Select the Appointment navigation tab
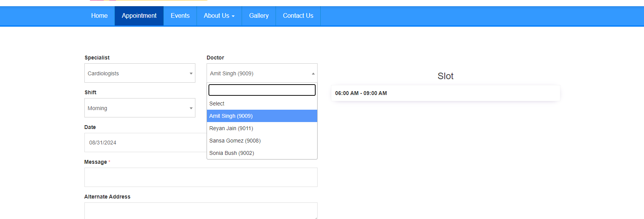Viewport: 644px width, 219px height. [x=139, y=16]
